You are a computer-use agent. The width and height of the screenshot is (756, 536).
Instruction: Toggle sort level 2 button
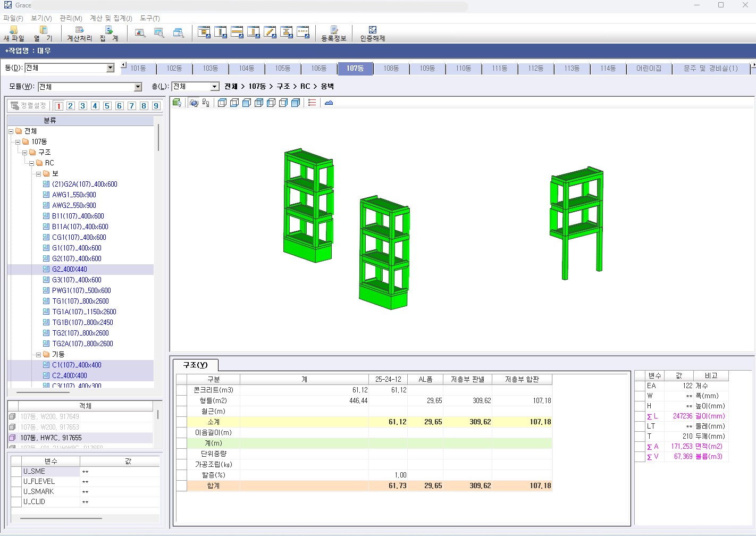pos(70,106)
